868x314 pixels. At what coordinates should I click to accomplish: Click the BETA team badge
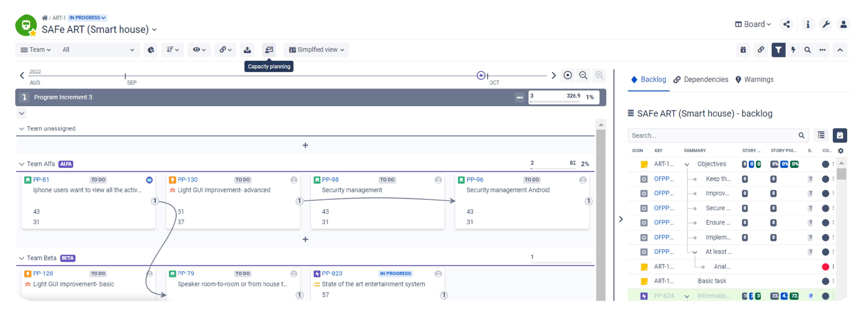click(68, 258)
